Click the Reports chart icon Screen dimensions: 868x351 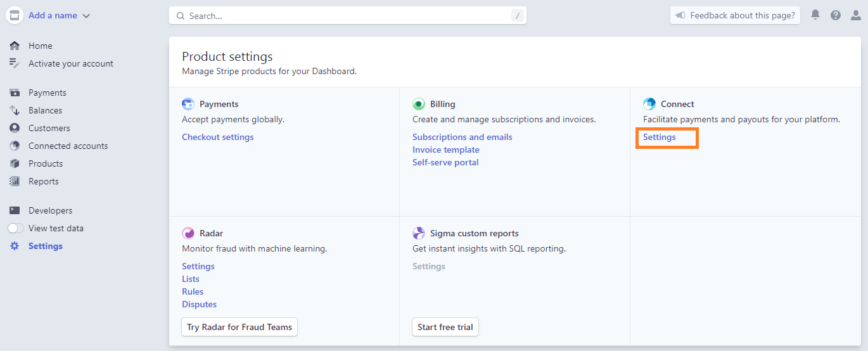pyautogui.click(x=15, y=181)
